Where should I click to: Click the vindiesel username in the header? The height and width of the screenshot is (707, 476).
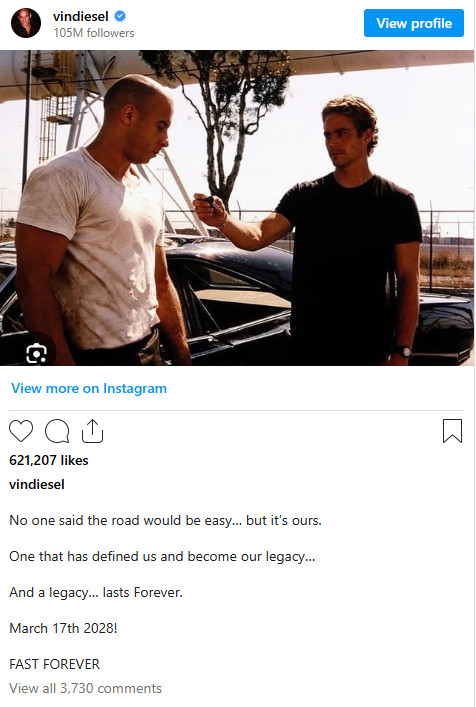pos(81,17)
